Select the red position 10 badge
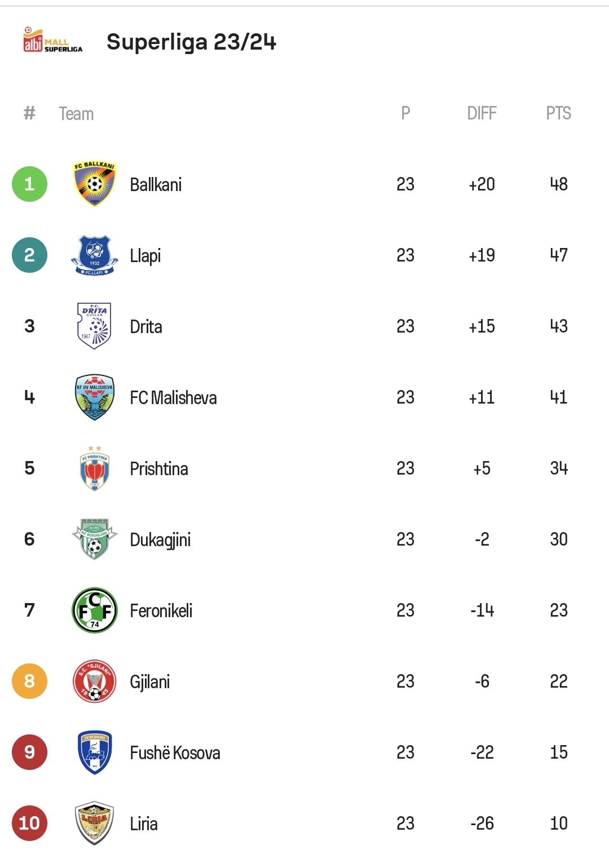The width and height of the screenshot is (609, 868). click(29, 823)
